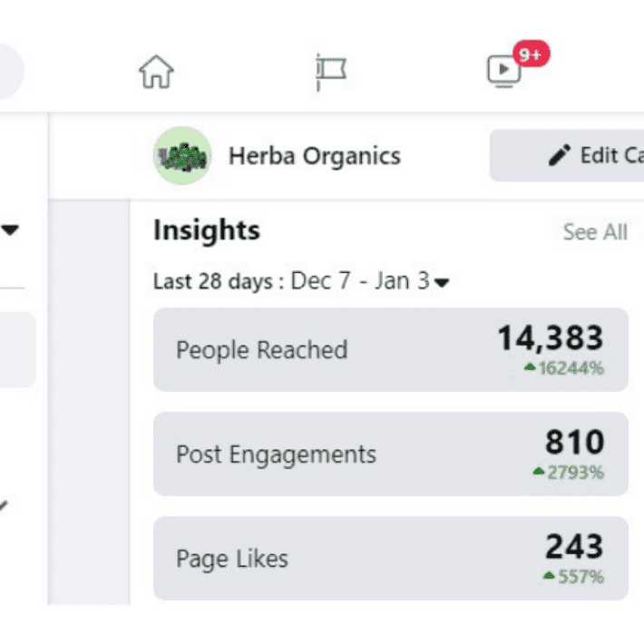
Task: Click the red 9+ notification badge
Action: pos(531,54)
